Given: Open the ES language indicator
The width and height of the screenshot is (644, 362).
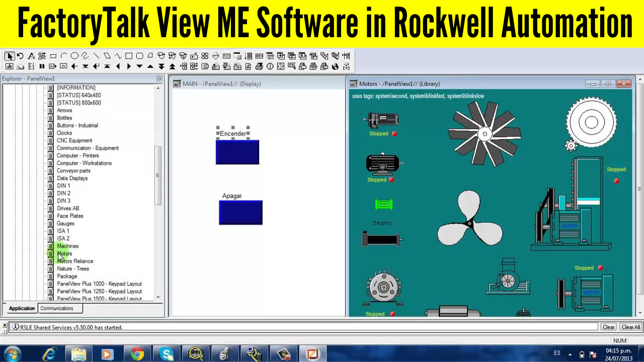Looking at the screenshot, I should click(x=557, y=353).
